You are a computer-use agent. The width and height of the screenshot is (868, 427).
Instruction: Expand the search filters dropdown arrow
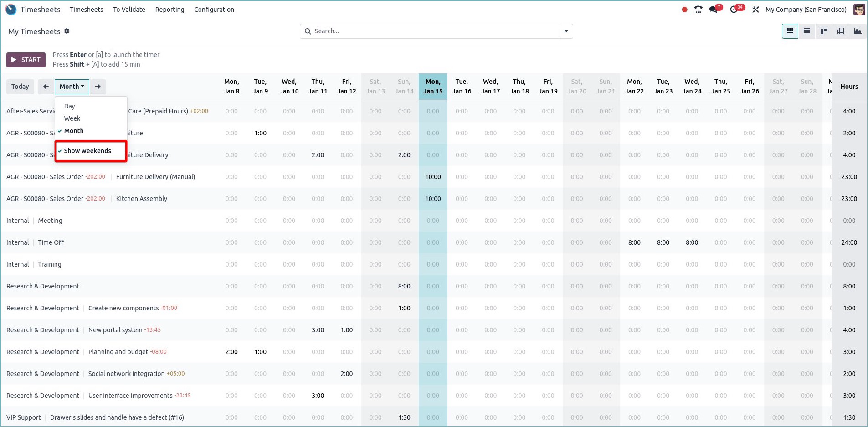[566, 31]
